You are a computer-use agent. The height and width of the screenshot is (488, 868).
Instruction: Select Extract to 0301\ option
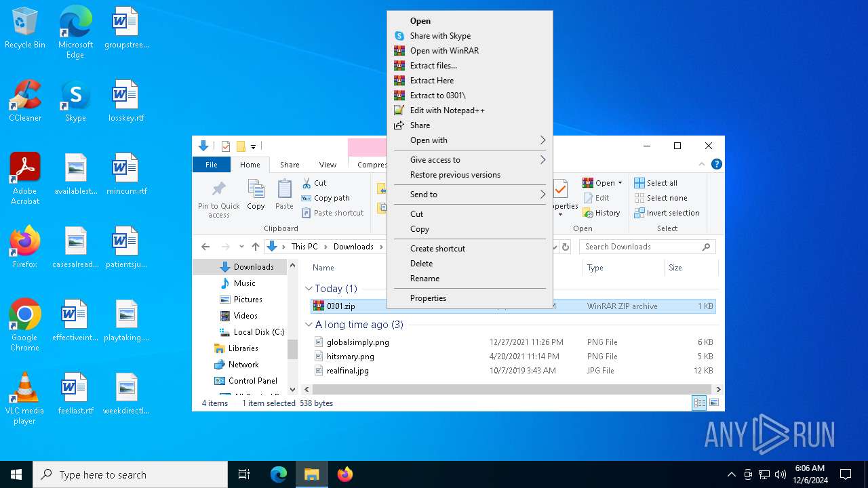pos(470,96)
